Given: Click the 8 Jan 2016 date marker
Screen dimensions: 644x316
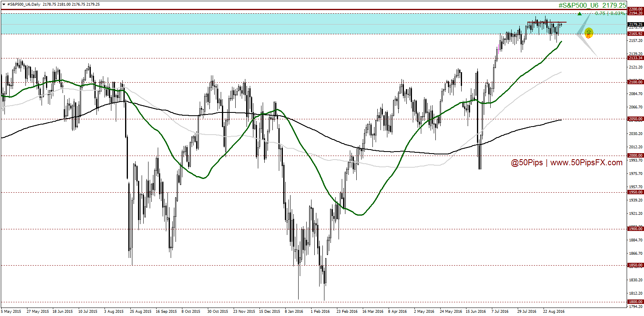Looking at the screenshot, I should (x=294, y=312).
